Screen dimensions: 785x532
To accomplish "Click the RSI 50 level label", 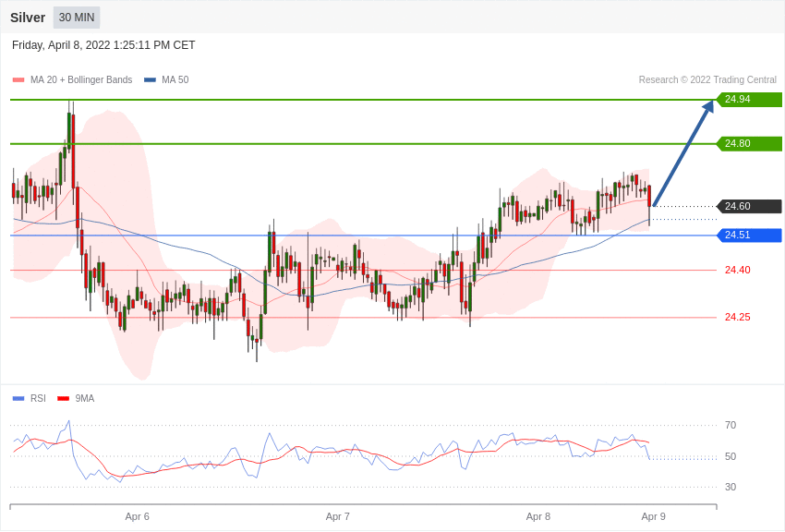I will [x=731, y=456].
